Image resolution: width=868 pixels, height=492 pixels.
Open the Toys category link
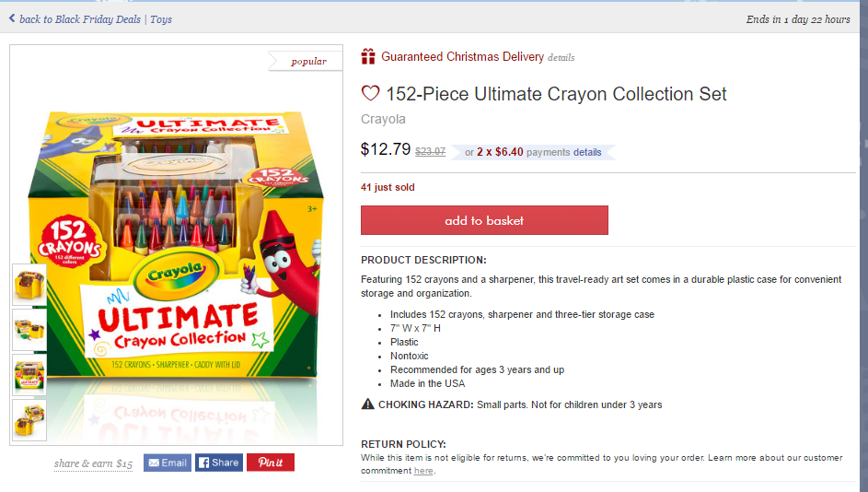[x=160, y=19]
